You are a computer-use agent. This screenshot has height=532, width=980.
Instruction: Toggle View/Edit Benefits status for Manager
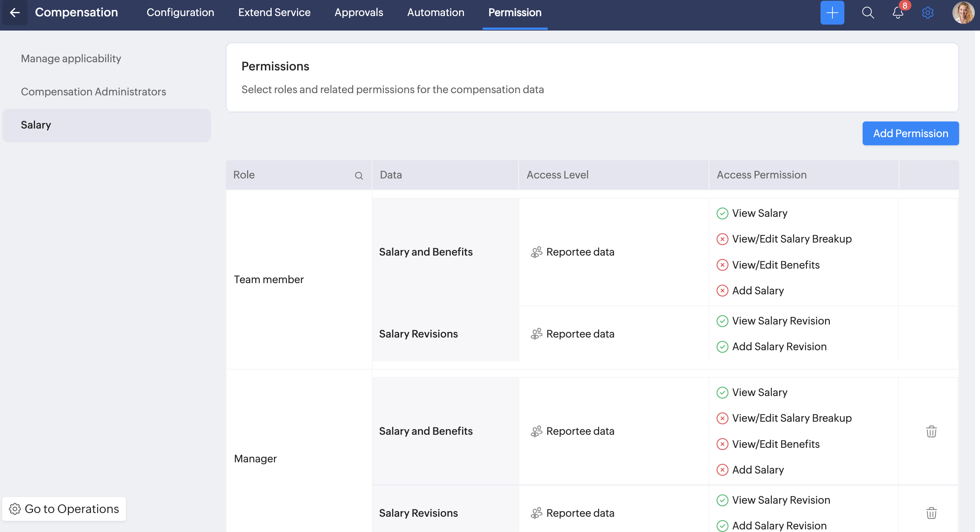pyautogui.click(x=722, y=444)
